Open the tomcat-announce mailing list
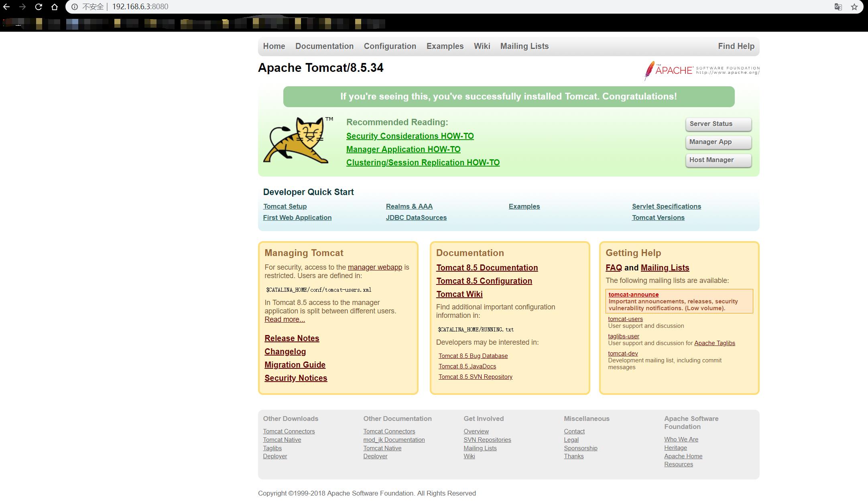Screen dimensions: 868x504 (x=633, y=295)
